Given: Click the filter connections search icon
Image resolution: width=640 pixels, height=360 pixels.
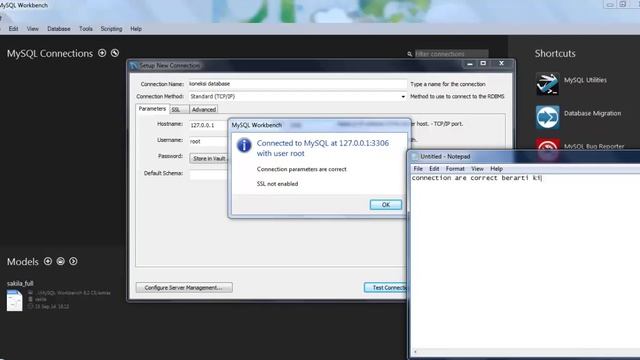Looking at the screenshot, I should click(x=409, y=54).
